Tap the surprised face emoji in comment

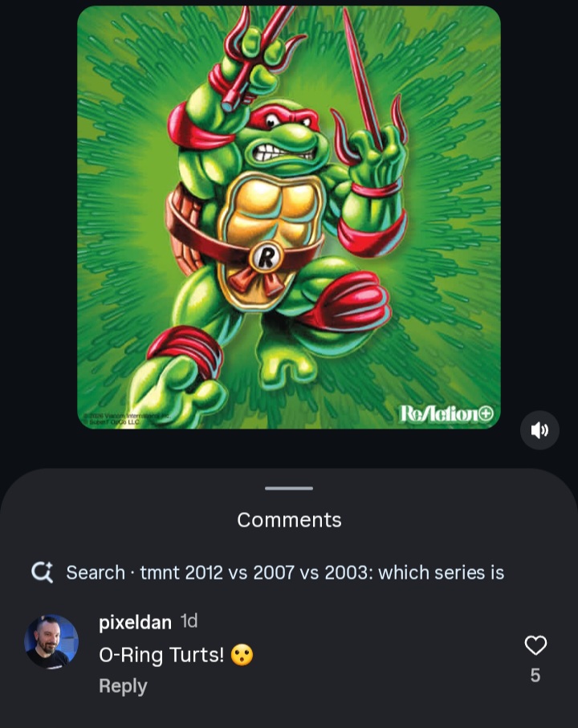coord(242,655)
